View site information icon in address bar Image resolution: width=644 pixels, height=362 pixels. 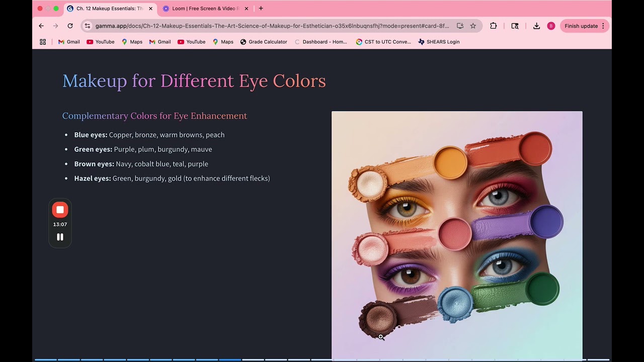pyautogui.click(x=88, y=26)
